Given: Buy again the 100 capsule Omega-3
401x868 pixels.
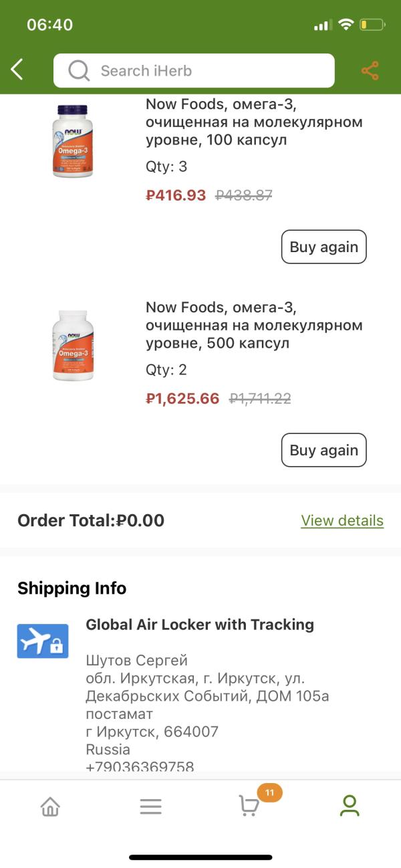Looking at the screenshot, I should point(323,247).
